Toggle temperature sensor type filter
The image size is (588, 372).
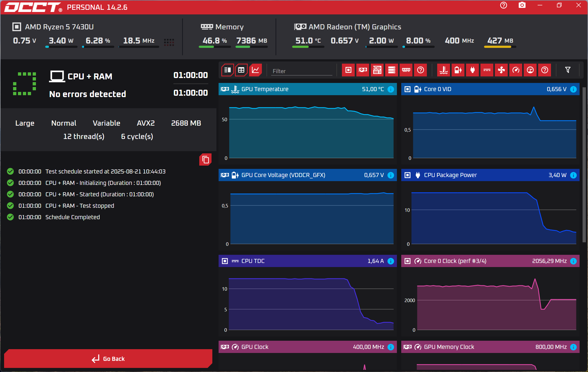(443, 70)
